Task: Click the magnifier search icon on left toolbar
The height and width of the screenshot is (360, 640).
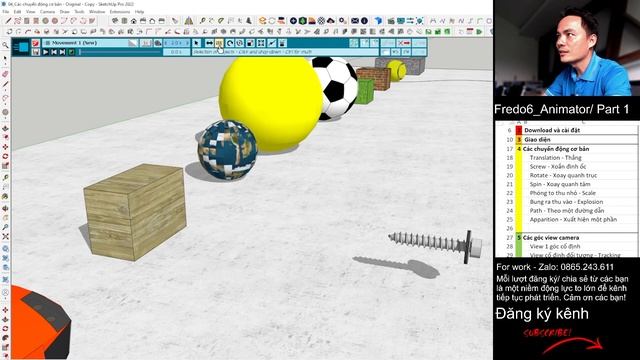Action: (5, 45)
